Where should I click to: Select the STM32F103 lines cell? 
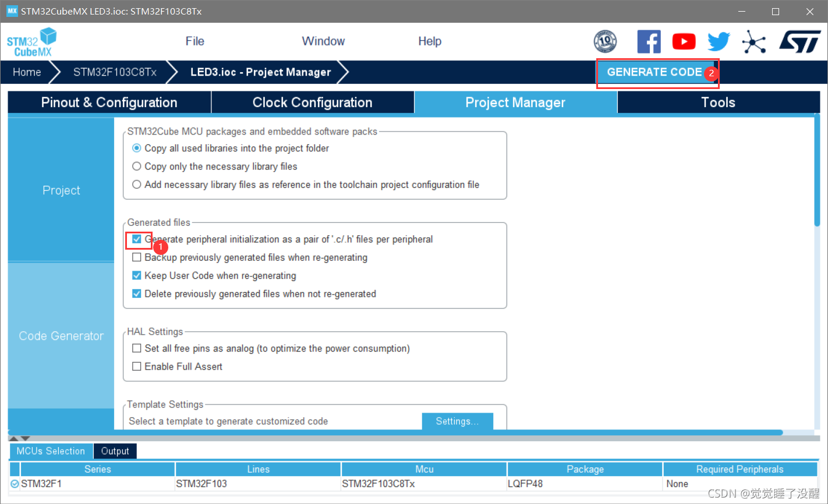coord(258,484)
